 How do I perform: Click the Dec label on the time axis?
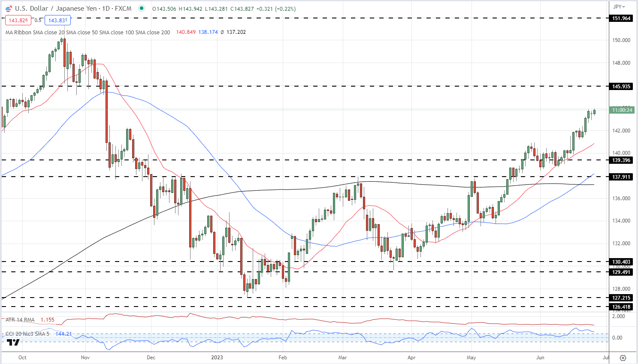tap(151, 358)
